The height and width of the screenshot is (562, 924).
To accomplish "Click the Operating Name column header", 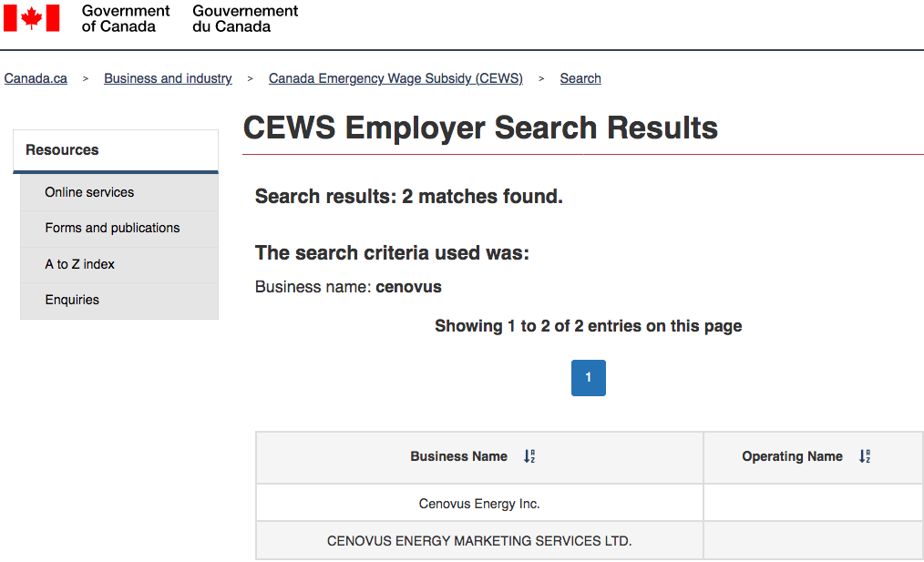I will coord(813,457).
